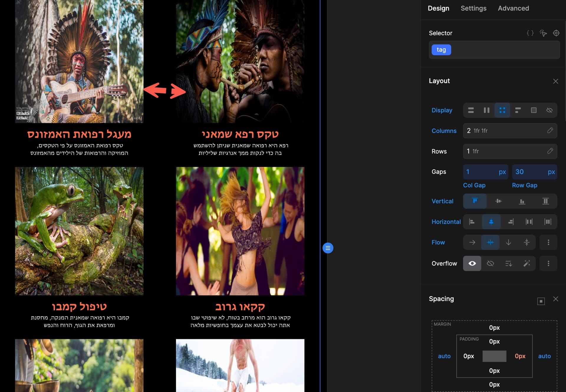Set Flow direction to row (right arrow)
The image size is (566, 392).
click(x=472, y=242)
